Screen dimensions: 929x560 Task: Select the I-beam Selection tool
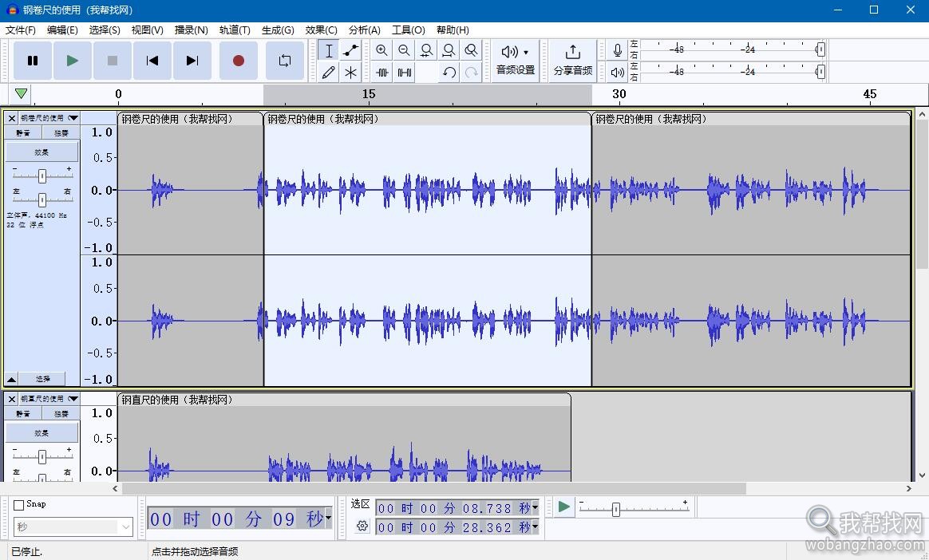click(x=329, y=50)
